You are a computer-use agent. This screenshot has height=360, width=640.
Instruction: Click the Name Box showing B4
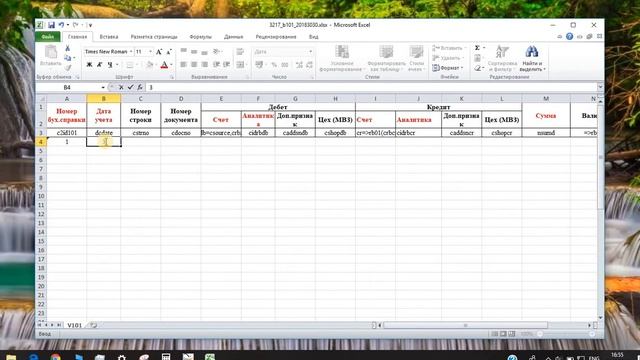pos(68,87)
